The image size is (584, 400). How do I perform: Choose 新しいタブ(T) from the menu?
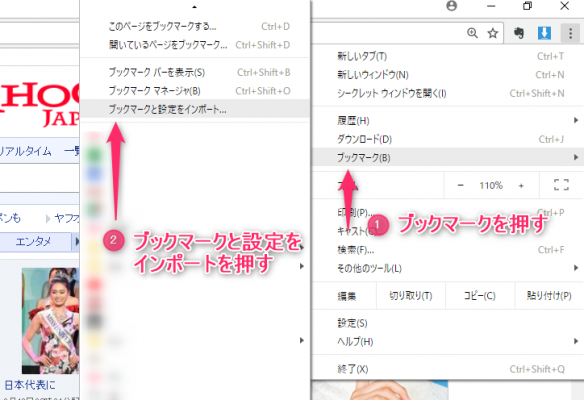[x=447, y=56]
